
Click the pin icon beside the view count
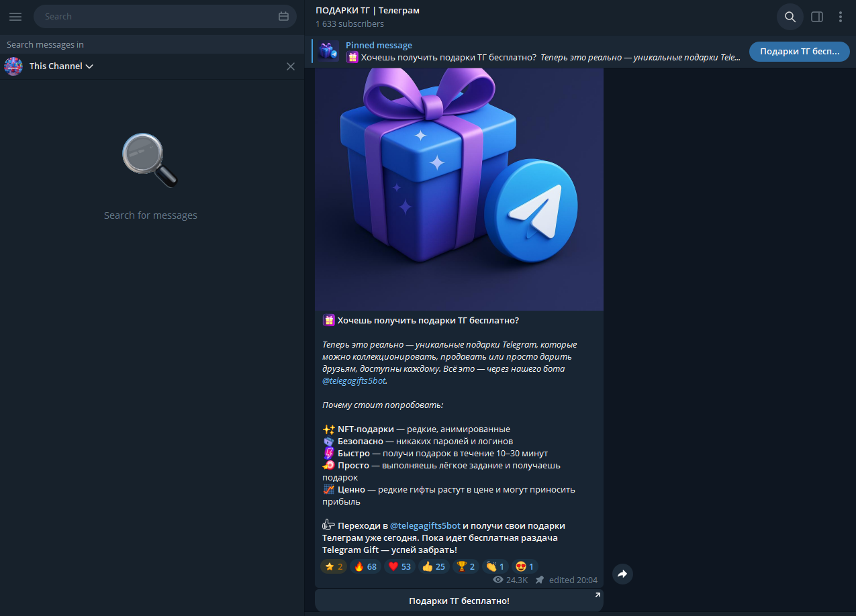(538, 580)
